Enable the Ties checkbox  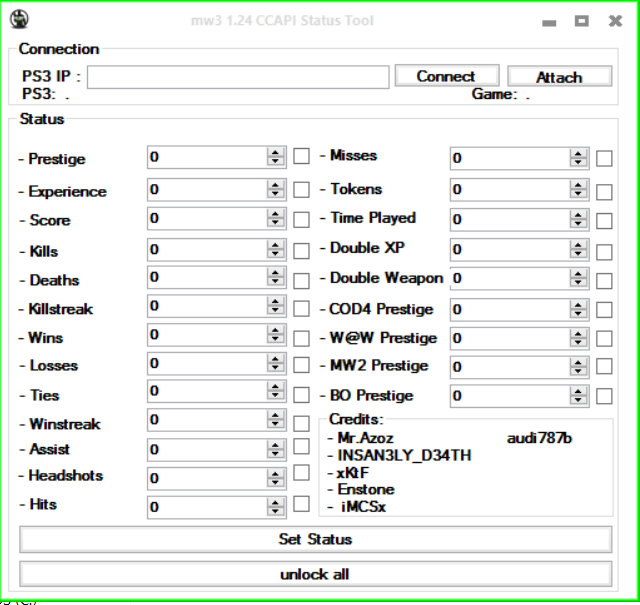301,395
